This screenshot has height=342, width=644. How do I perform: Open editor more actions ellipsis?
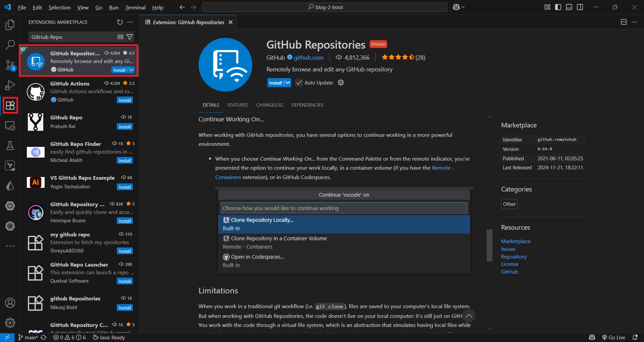(x=634, y=22)
